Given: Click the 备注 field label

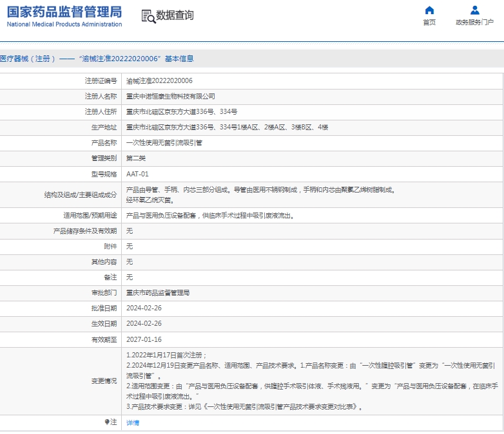Looking at the screenshot, I should (x=110, y=278).
